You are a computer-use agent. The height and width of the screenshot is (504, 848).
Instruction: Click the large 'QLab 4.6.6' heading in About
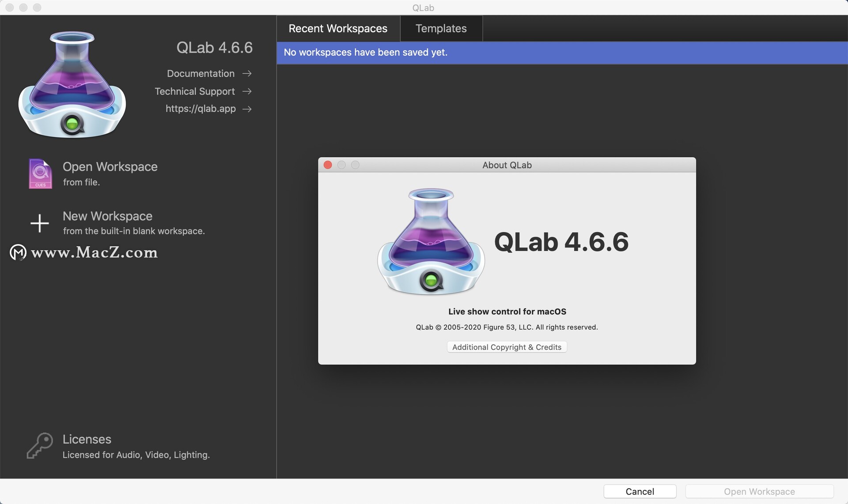(x=561, y=241)
